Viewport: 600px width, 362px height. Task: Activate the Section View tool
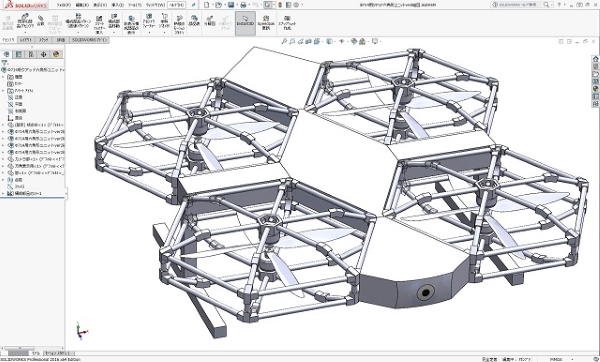tap(309, 41)
